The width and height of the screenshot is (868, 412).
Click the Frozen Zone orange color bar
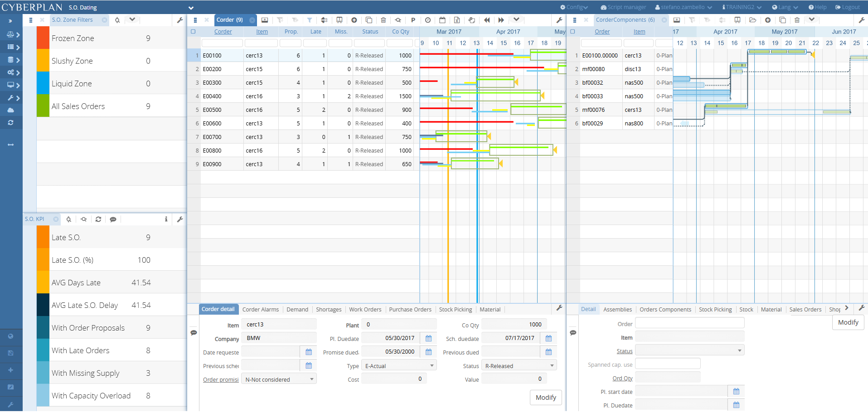[x=43, y=38]
